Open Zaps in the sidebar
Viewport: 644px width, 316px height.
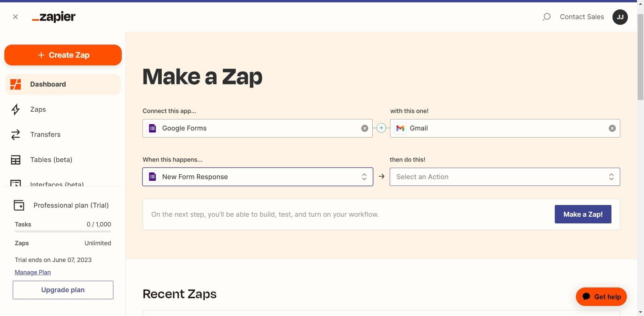point(38,109)
